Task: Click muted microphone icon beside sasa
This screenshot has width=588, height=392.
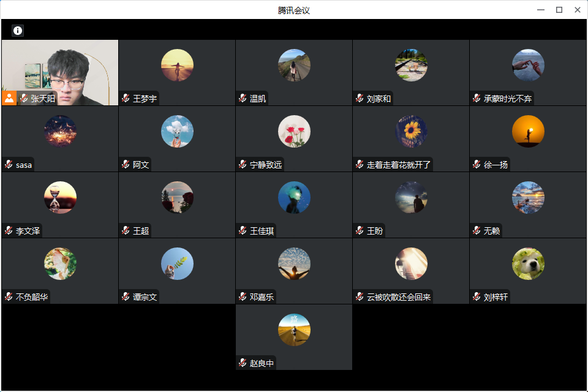Action: tap(9, 164)
